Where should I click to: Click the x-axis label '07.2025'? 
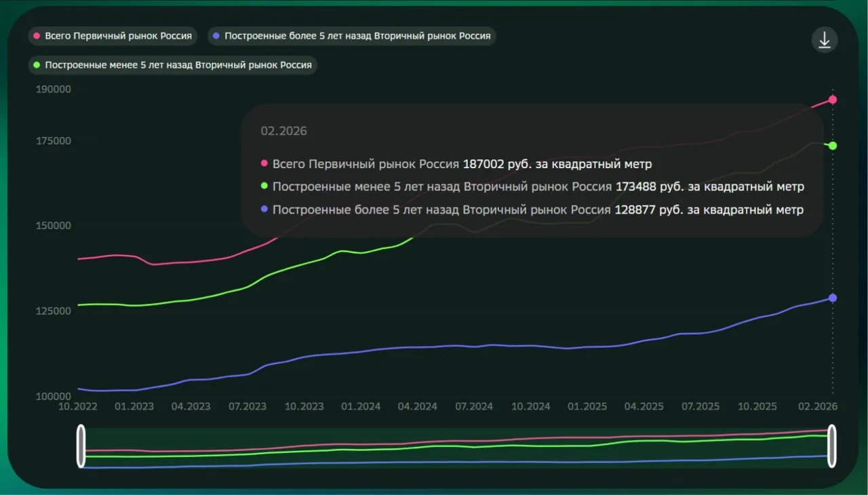(701, 407)
